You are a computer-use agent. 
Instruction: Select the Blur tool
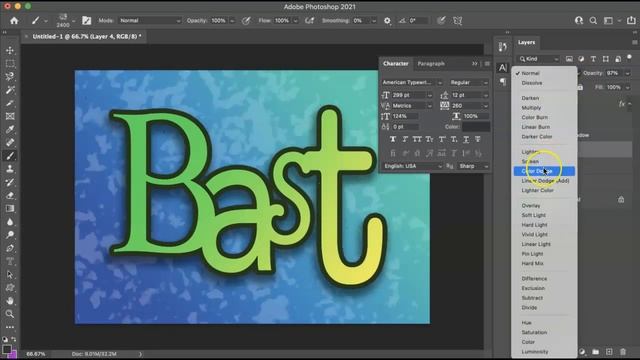(10, 222)
